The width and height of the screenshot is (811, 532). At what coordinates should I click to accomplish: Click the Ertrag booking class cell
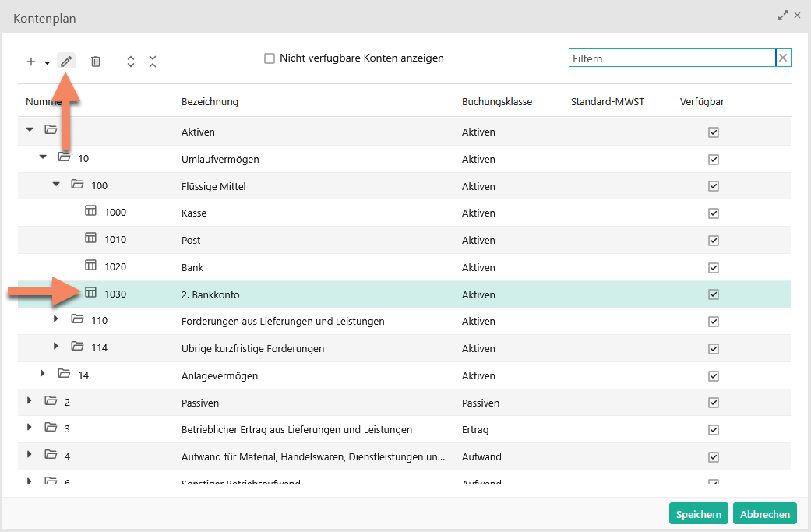(x=474, y=430)
